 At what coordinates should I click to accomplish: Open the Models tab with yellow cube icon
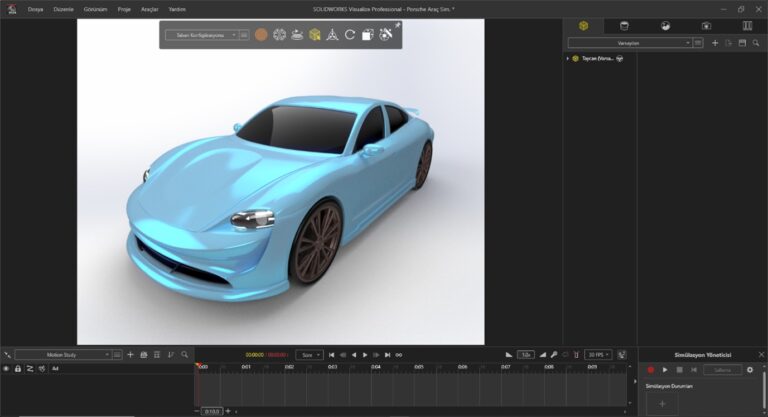click(x=584, y=25)
